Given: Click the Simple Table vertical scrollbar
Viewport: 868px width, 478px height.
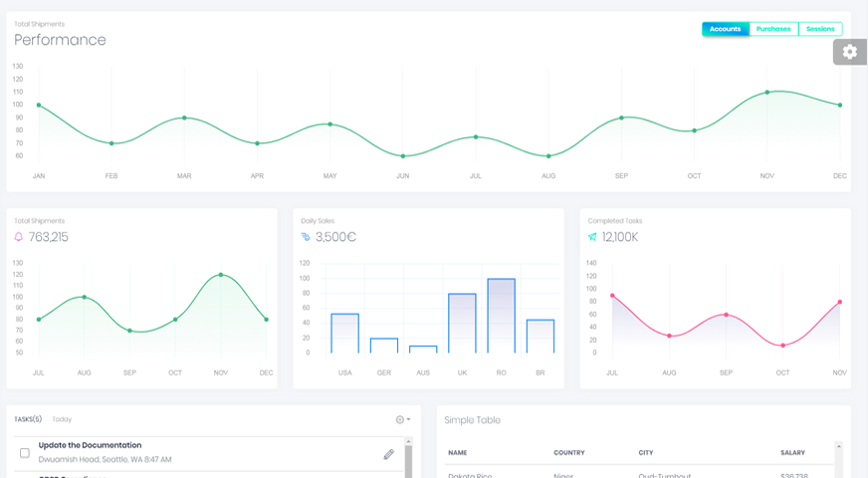Looking at the screenshot, I should (x=839, y=460).
